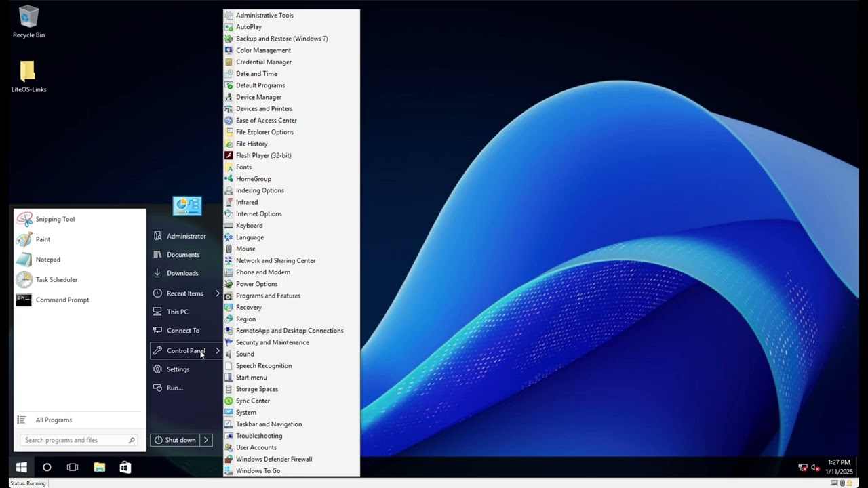Image resolution: width=868 pixels, height=488 pixels.
Task: Open This PC from the Start menu
Action: (186, 312)
